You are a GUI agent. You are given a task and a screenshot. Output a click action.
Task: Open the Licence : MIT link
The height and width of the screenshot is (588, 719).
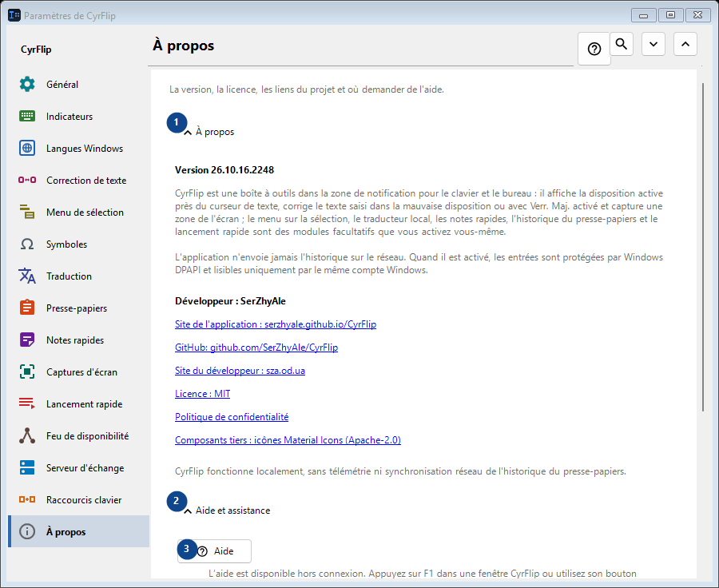pyautogui.click(x=202, y=394)
